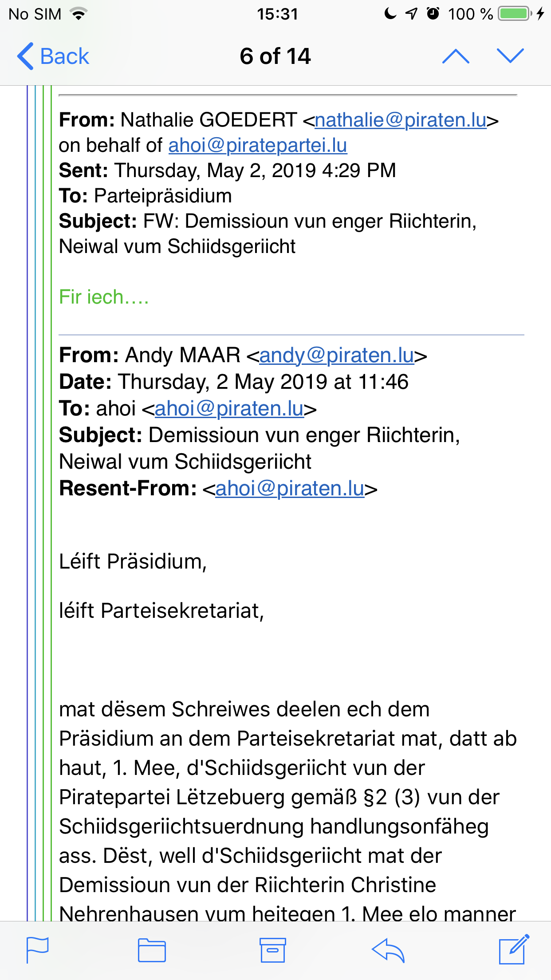Open the move-to-folder icon
Screen dimensions: 551x980
(x=152, y=950)
